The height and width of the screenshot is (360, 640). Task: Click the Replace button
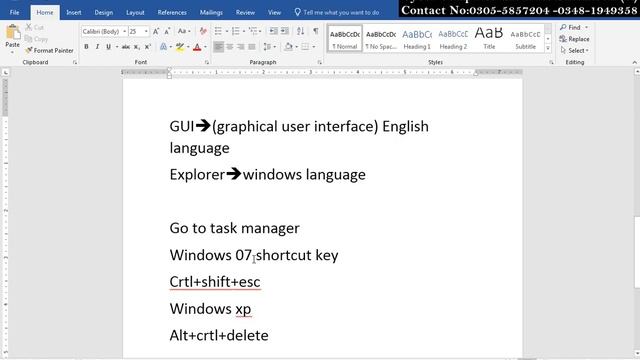click(x=574, y=39)
